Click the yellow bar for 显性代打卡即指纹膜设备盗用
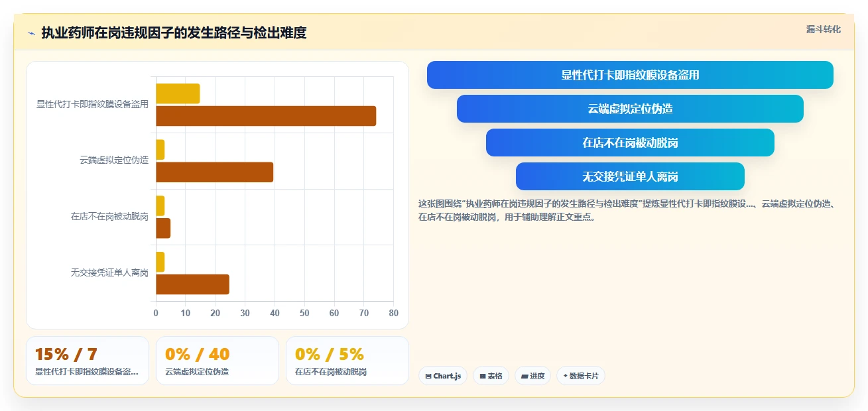Viewport: 868px width, 411px height. click(x=178, y=93)
